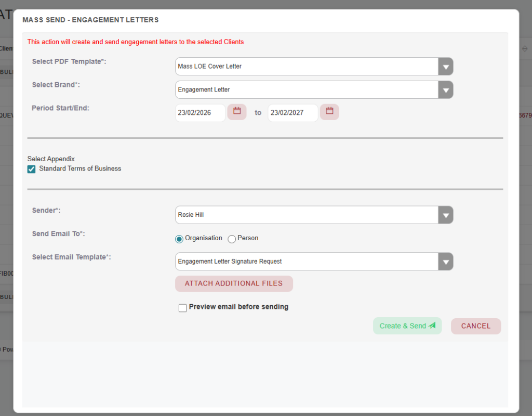Click the Attach Additional Files button

[x=234, y=283]
